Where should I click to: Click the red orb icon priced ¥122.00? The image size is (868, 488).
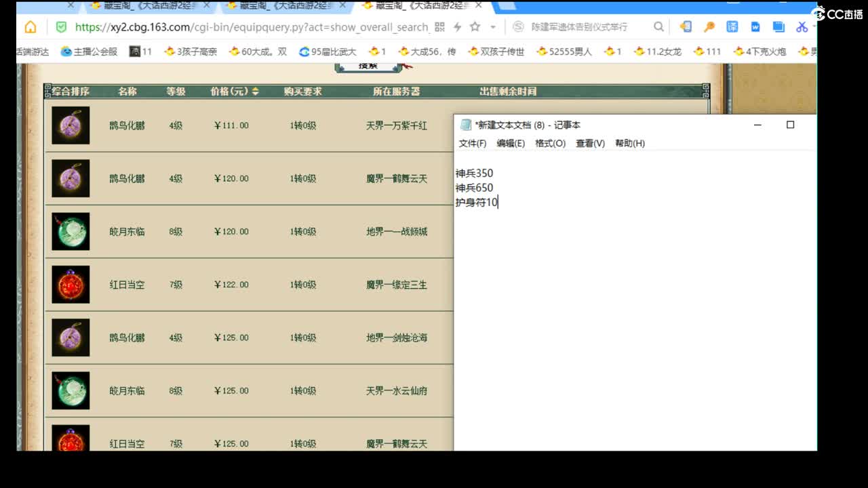tap(71, 284)
